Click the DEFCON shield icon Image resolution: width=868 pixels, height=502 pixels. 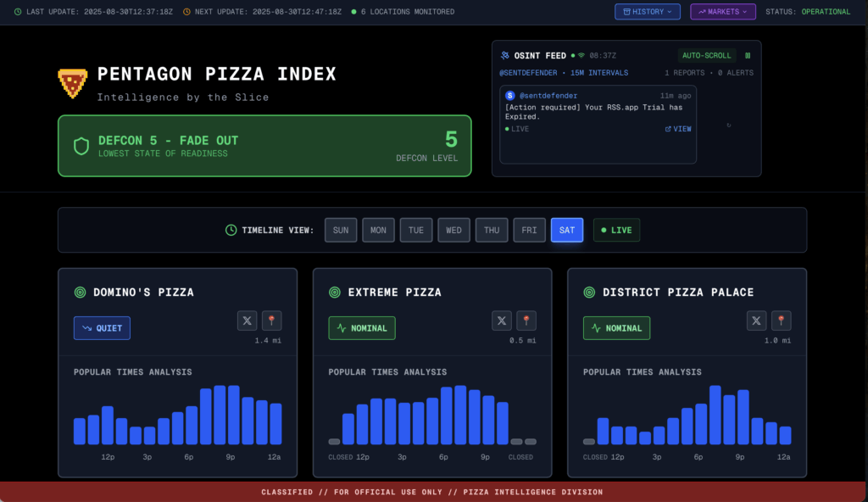[81, 146]
